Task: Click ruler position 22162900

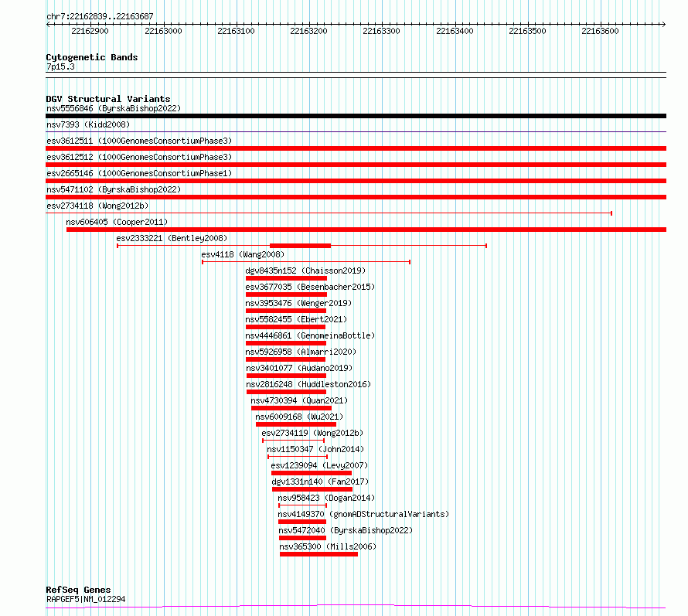Action: click(90, 31)
